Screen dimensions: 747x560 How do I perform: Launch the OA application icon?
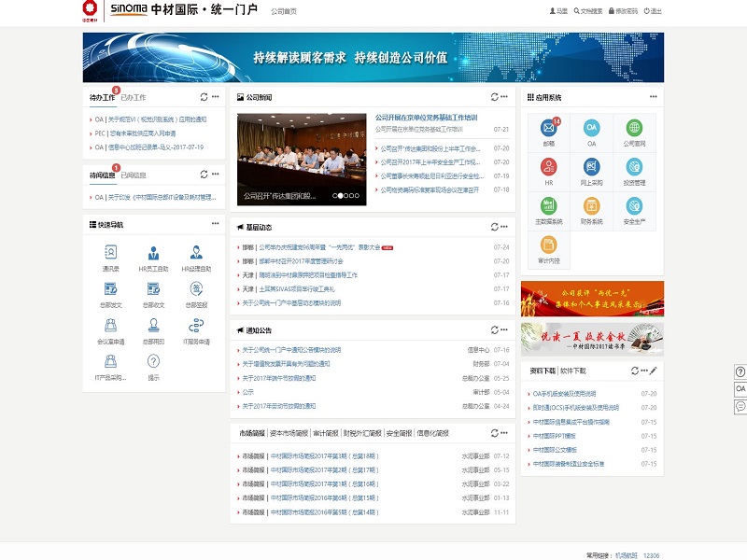coord(591,129)
